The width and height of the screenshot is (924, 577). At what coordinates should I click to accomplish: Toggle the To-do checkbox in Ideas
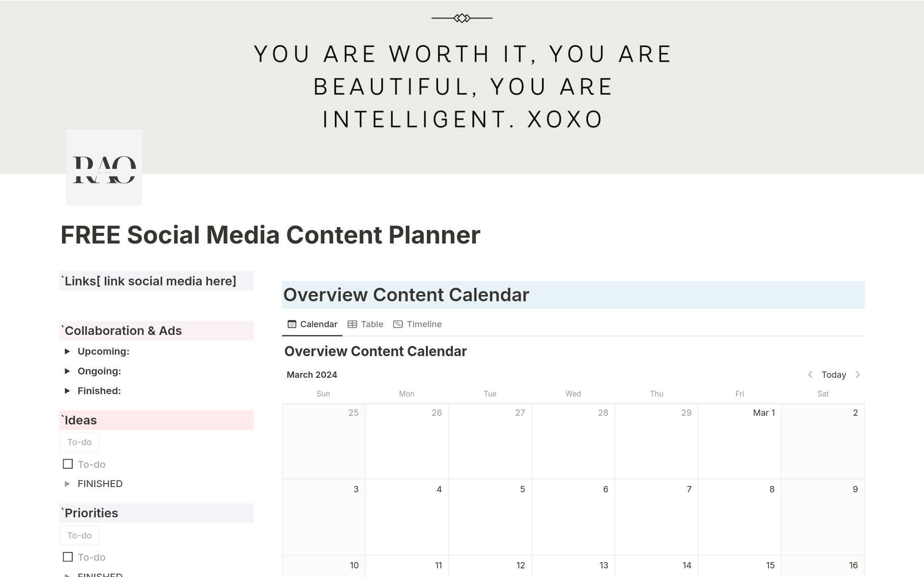(67, 464)
